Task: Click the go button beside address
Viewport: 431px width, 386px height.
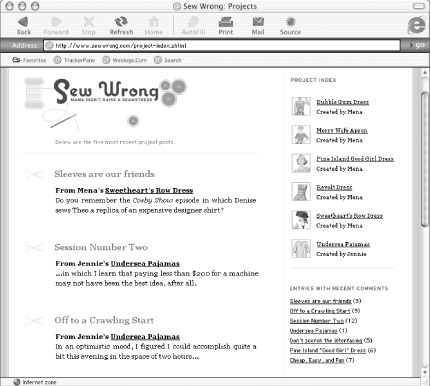Action: coord(417,45)
